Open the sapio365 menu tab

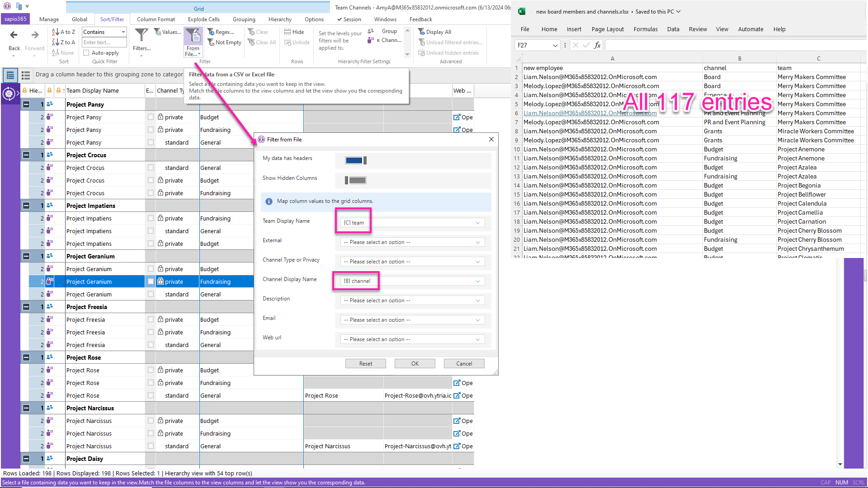pos(15,19)
